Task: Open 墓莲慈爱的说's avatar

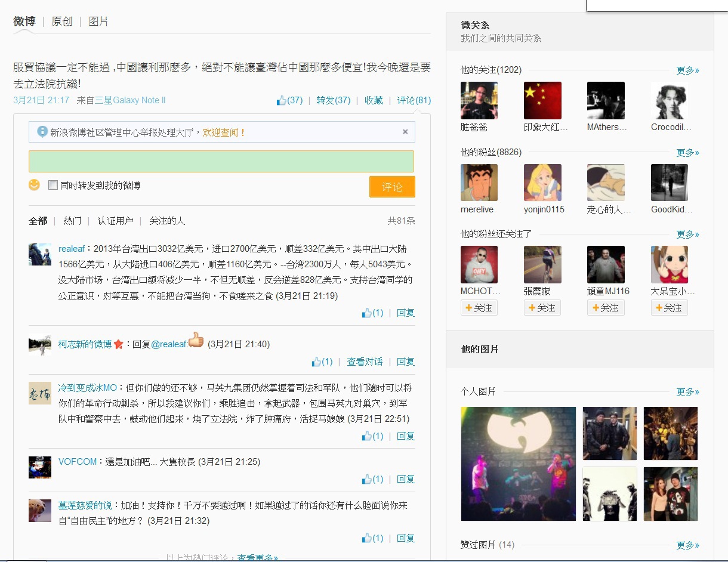Action: (40, 511)
